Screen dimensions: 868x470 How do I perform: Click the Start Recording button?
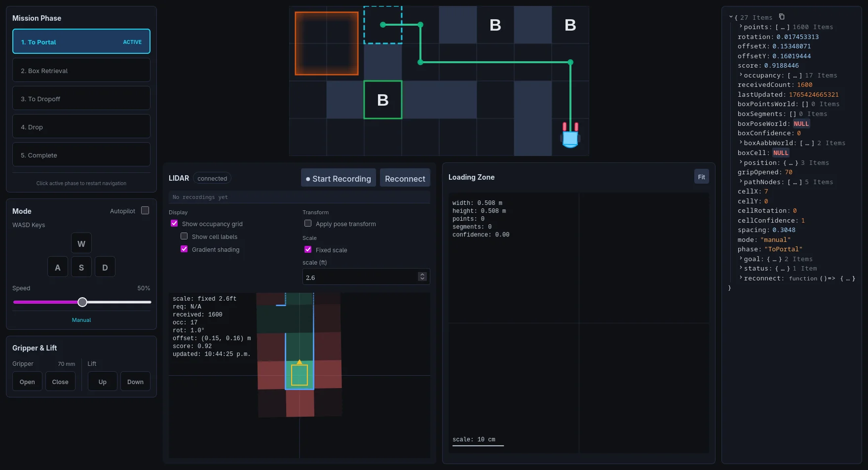pyautogui.click(x=338, y=178)
